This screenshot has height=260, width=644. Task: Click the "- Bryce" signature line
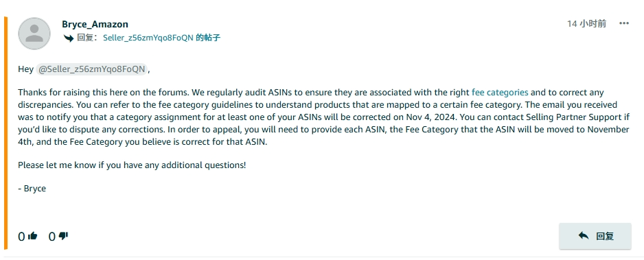pos(32,189)
